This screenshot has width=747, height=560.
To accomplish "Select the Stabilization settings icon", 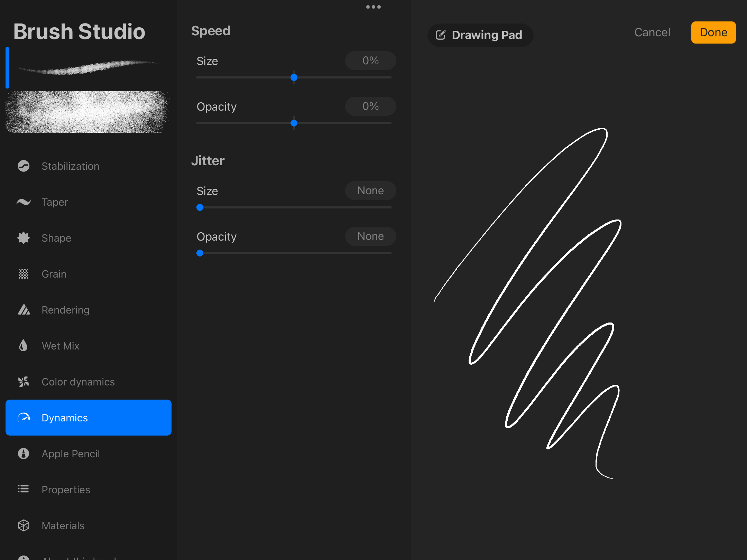I will [x=24, y=166].
